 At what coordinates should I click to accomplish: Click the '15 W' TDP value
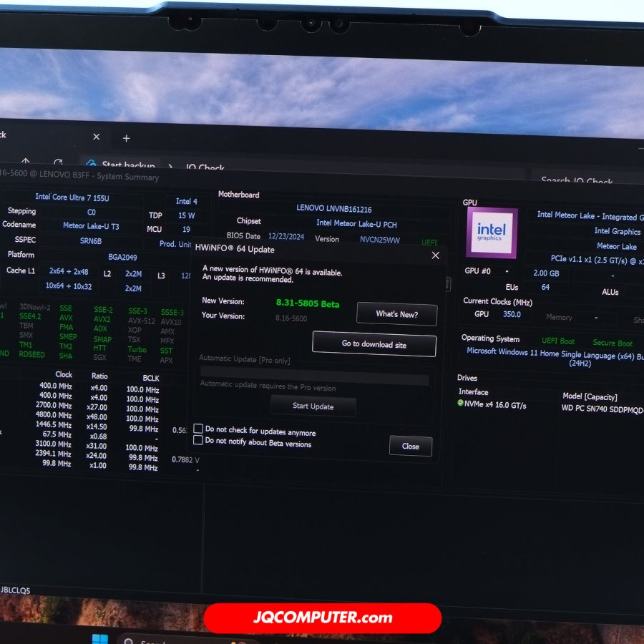coord(187,215)
